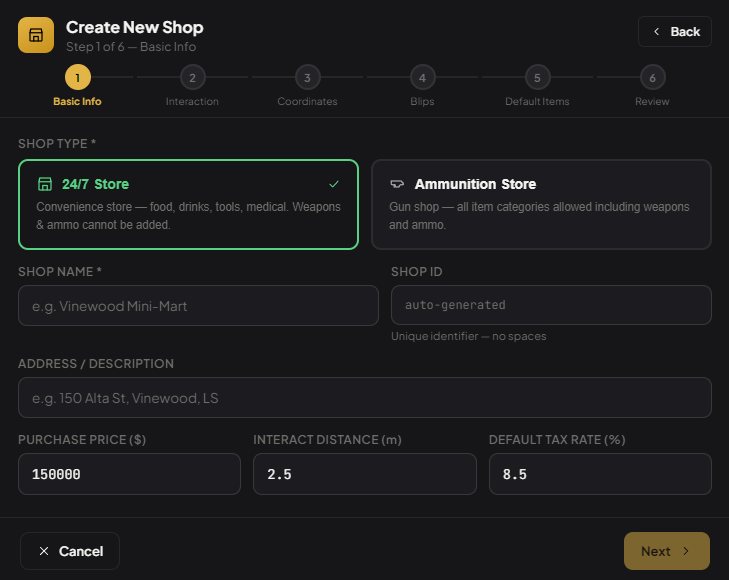
Task: Go to step 6 Review
Action: point(652,77)
